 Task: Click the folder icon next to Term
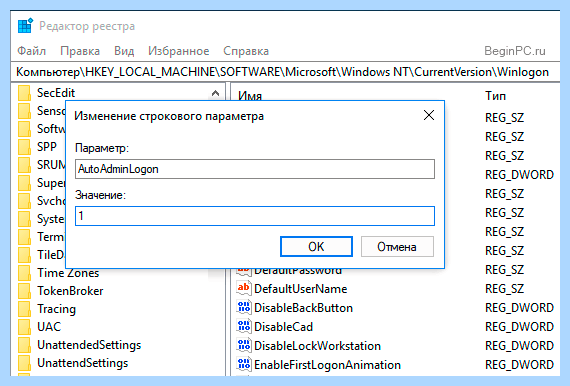24,237
